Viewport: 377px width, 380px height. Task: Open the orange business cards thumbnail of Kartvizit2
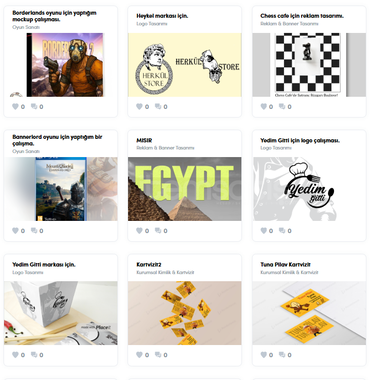tap(185, 313)
